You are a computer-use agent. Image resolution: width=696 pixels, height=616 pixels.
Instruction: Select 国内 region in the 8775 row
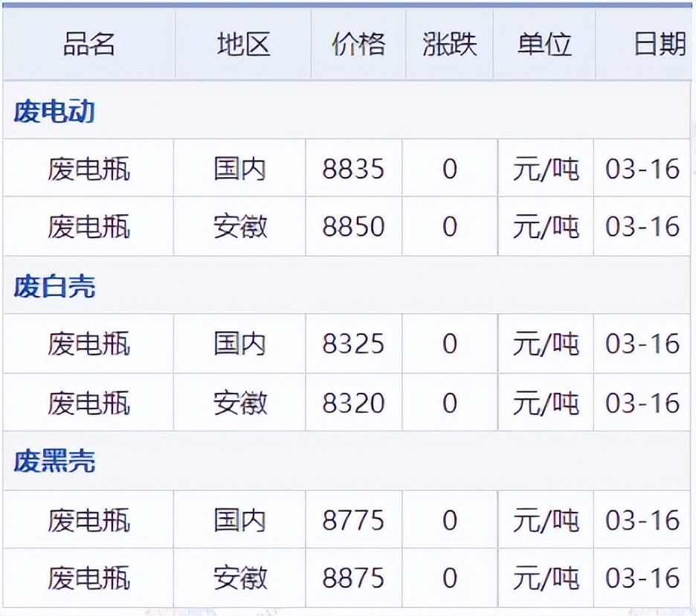tap(239, 520)
